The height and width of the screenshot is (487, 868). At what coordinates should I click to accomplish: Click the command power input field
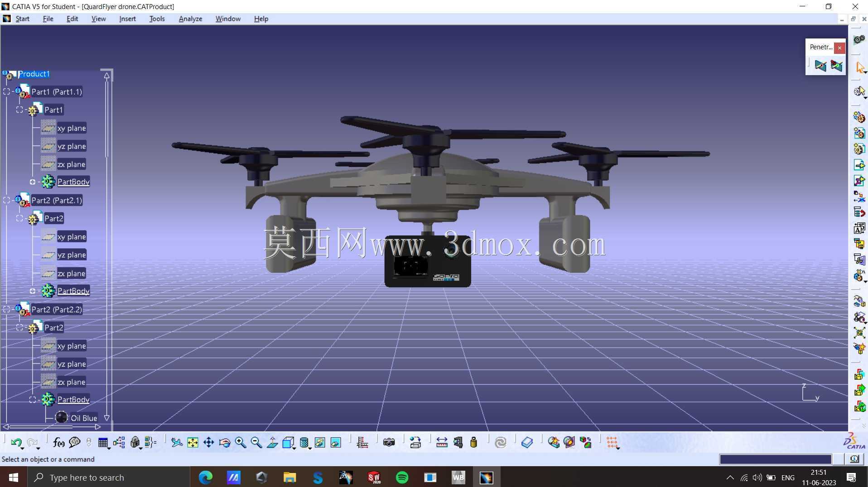point(775,459)
